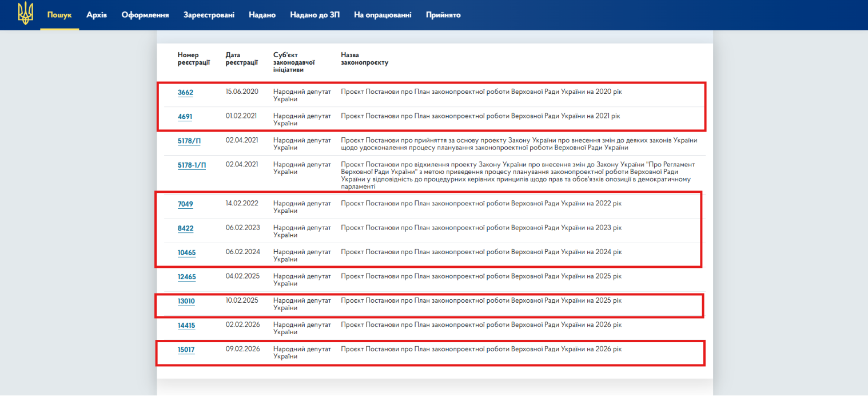Click Народний депутат України in row 3662
The image size is (868, 396).
click(302, 95)
